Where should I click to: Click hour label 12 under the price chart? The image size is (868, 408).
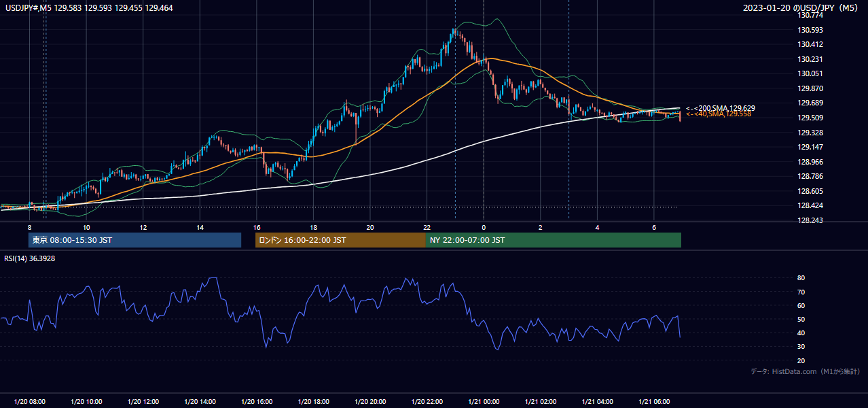[143, 227]
